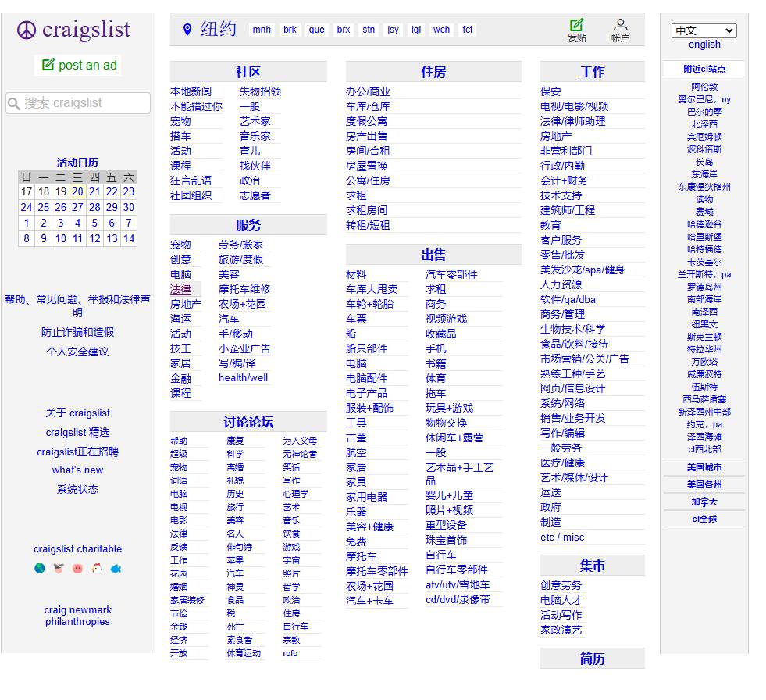Click in the 搜索 craigslist search field

78,103
